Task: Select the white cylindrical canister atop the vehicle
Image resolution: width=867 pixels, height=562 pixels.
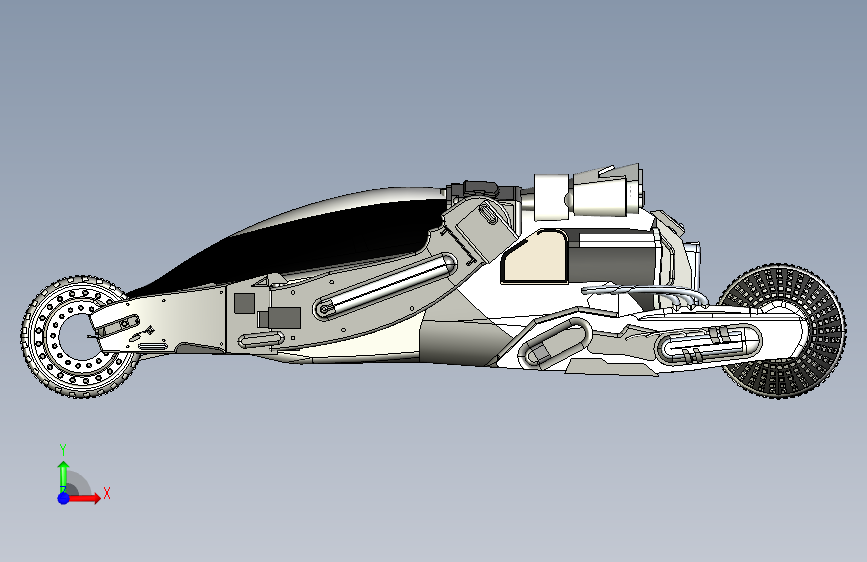Action: 551,197
